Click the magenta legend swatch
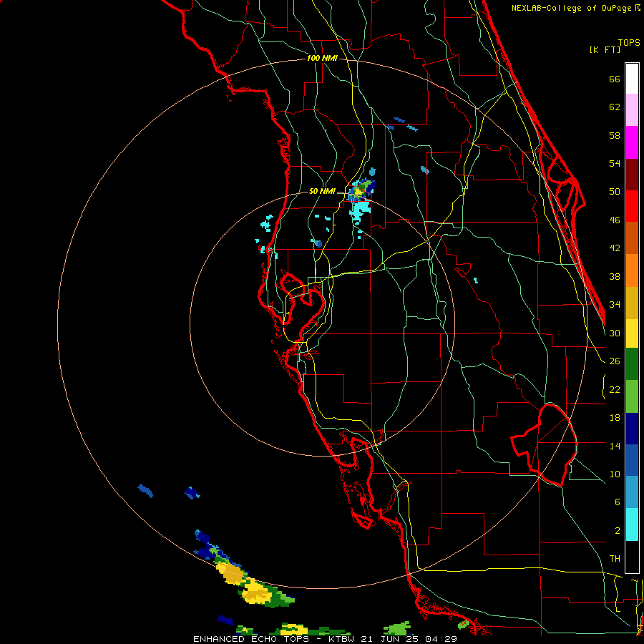 click(x=632, y=142)
